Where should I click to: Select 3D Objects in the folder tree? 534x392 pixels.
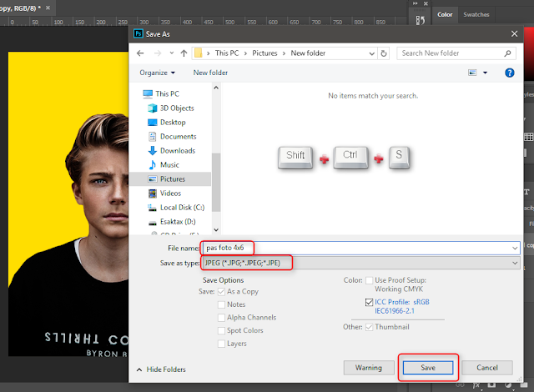pos(171,108)
